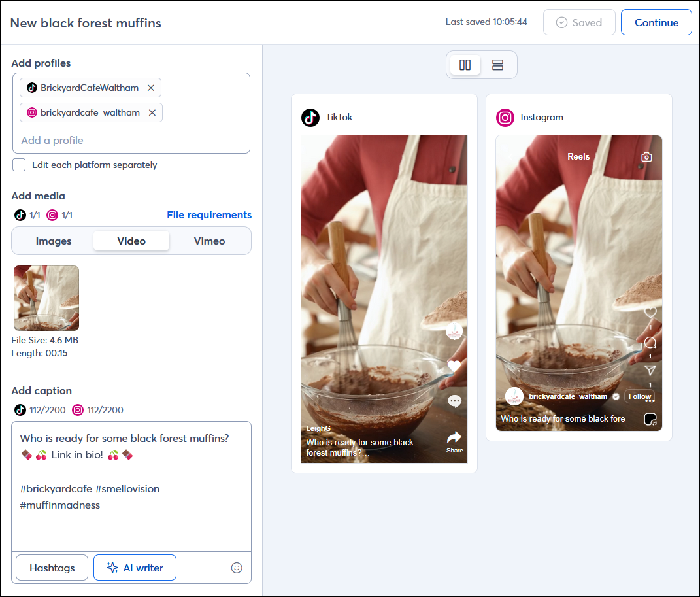Select the side-by-side preview layout icon

(x=465, y=65)
